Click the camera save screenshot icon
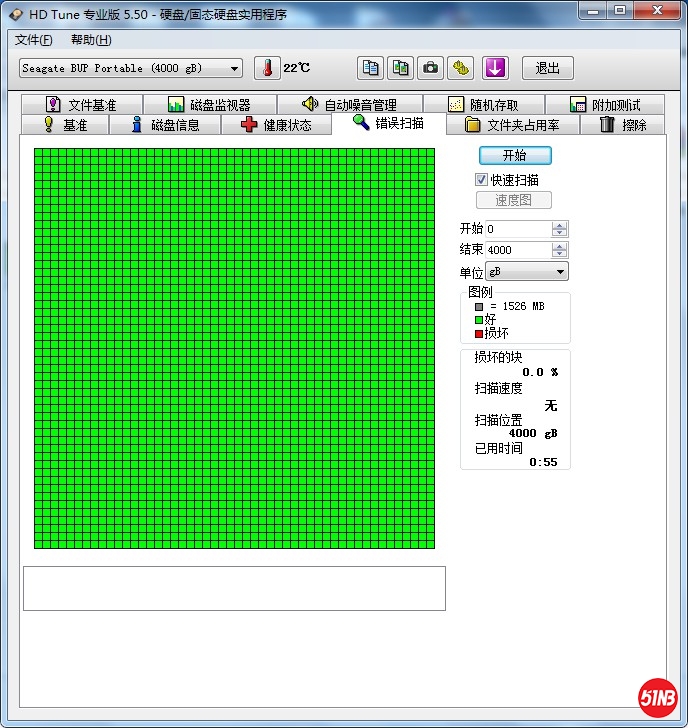The height and width of the screenshot is (728, 688). click(430, 68)
